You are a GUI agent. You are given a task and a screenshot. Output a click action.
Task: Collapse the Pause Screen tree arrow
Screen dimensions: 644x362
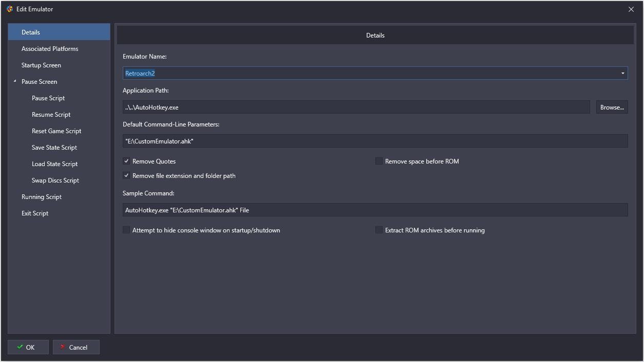point(15,81)
